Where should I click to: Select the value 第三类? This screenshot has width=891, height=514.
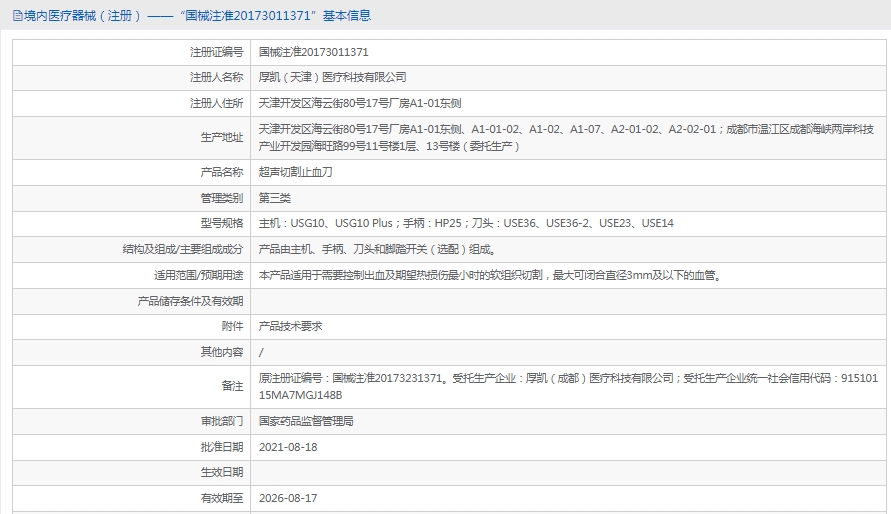pos(274,198)
